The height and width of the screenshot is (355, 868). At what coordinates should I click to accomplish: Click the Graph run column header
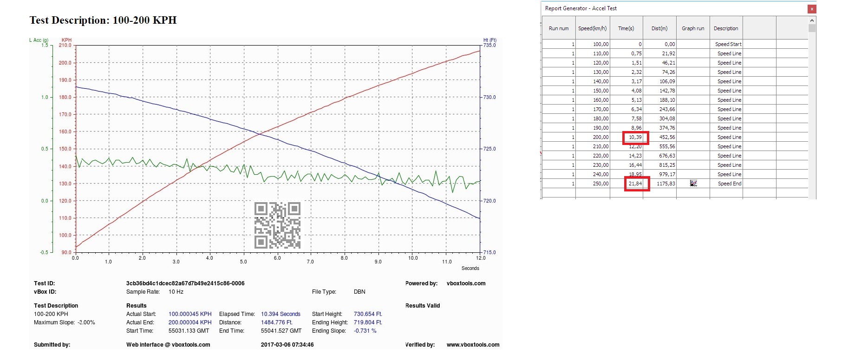(692, 28)
